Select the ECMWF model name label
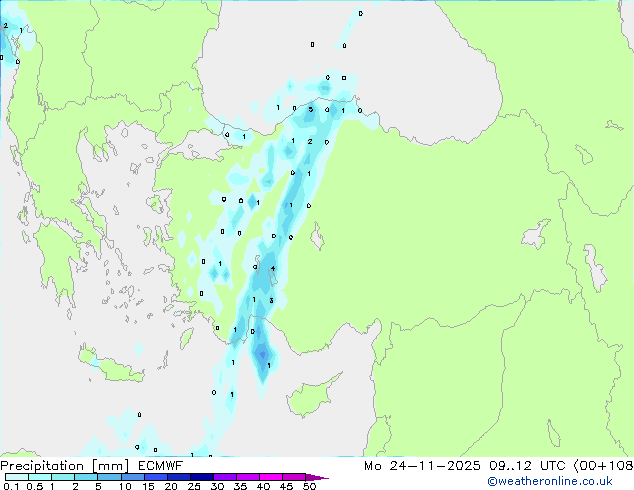Viewport: 634px width, 490px height. [x=161, y=466]
